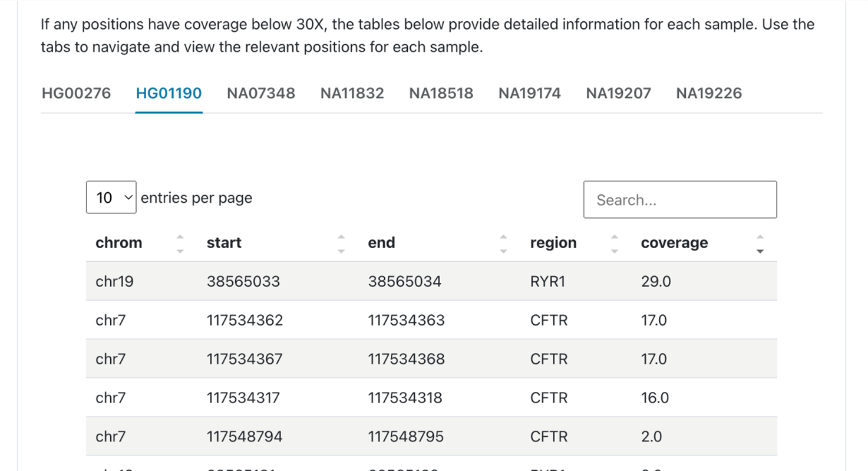Viewport: 868px width, 471px height.
Task: Click coverage 17.0 in the 117534367 row
Action: coord(654,359)
